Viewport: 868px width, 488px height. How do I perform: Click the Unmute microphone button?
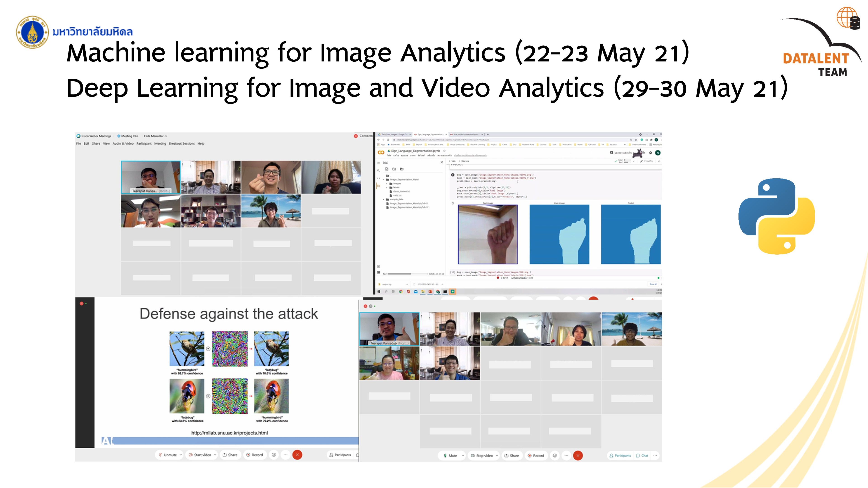[168, 455]
